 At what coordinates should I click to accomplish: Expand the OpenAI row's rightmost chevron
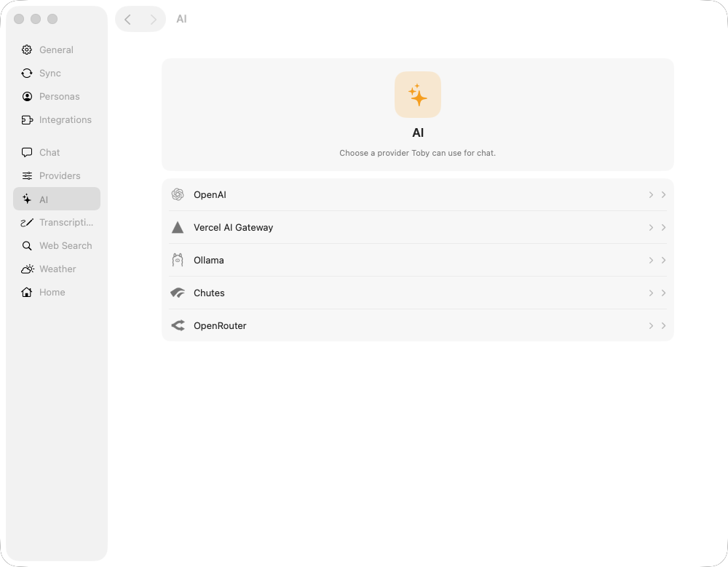point(663,194)
